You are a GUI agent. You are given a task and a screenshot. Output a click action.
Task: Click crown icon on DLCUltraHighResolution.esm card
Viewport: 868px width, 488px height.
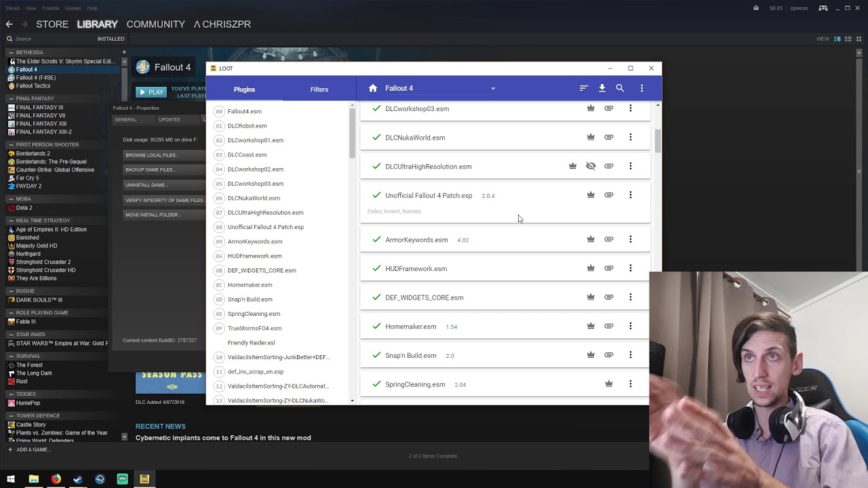573,166
